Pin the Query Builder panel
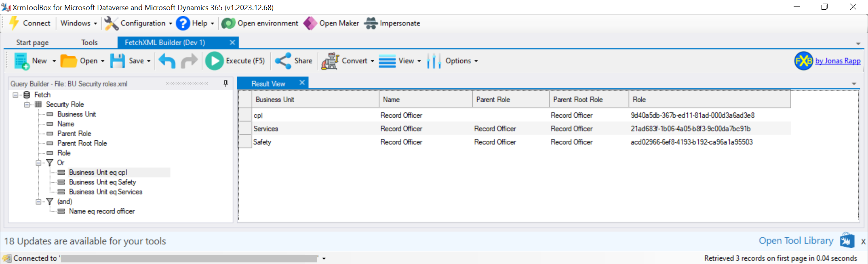Screen dimensions: 868x264 (x=225, y=83)
